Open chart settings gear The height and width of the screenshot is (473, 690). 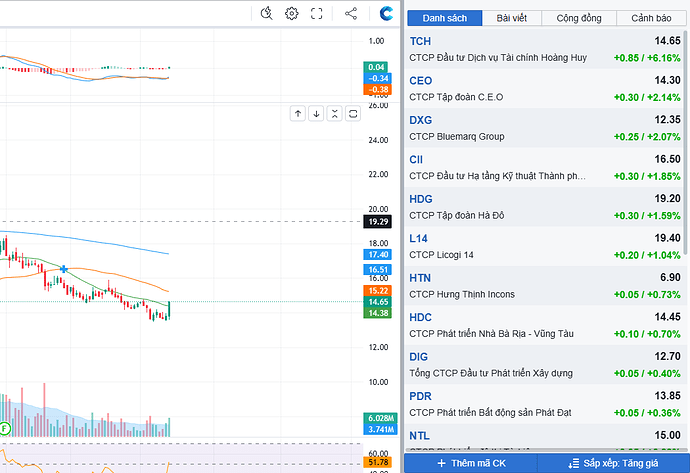[291, 14]
